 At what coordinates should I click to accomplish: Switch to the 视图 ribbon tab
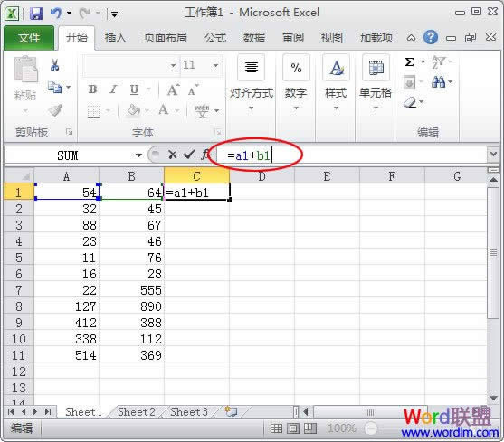[x=332, y=38]
